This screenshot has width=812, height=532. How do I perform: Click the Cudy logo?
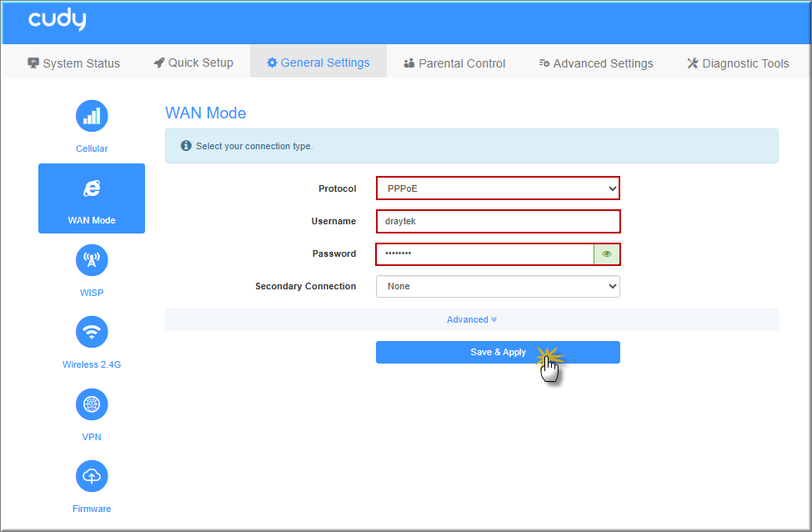click(x=57, y=21)
